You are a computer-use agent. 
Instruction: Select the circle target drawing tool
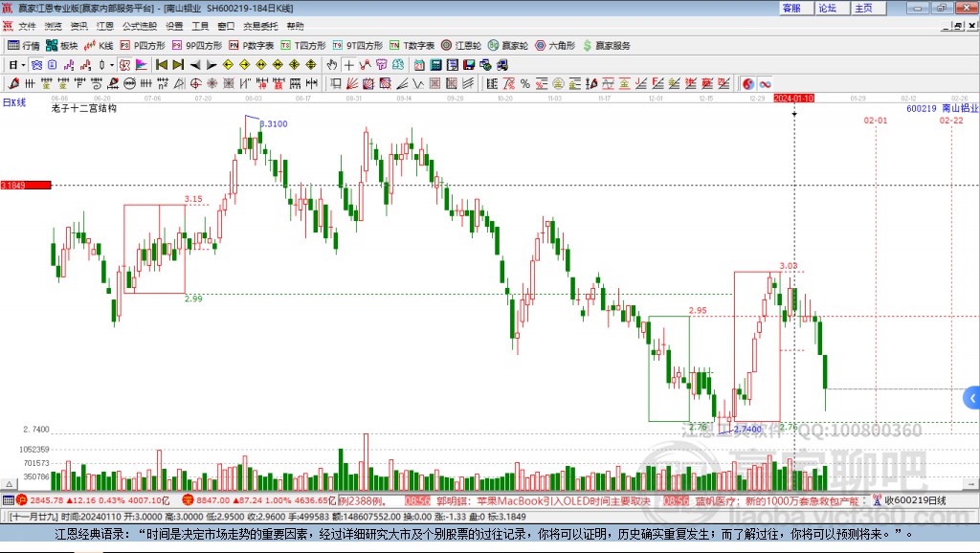(x=195, y=84)
